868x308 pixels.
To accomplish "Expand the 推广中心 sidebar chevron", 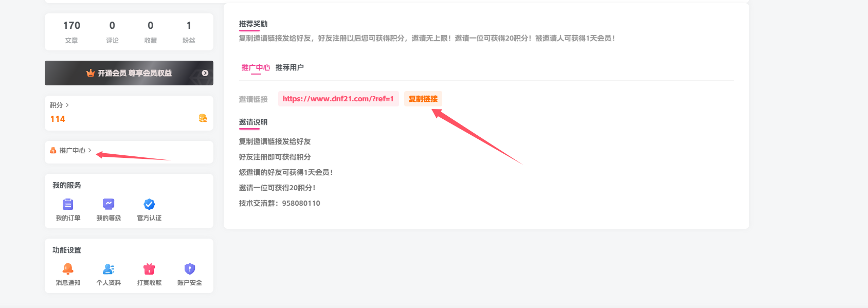I will [89, 151].
